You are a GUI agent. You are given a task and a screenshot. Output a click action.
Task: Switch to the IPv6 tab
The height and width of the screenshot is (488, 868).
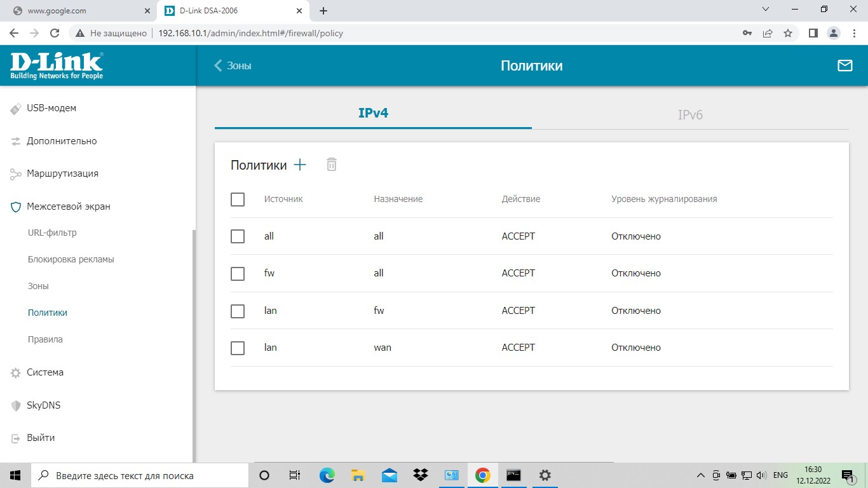point(689,115)
